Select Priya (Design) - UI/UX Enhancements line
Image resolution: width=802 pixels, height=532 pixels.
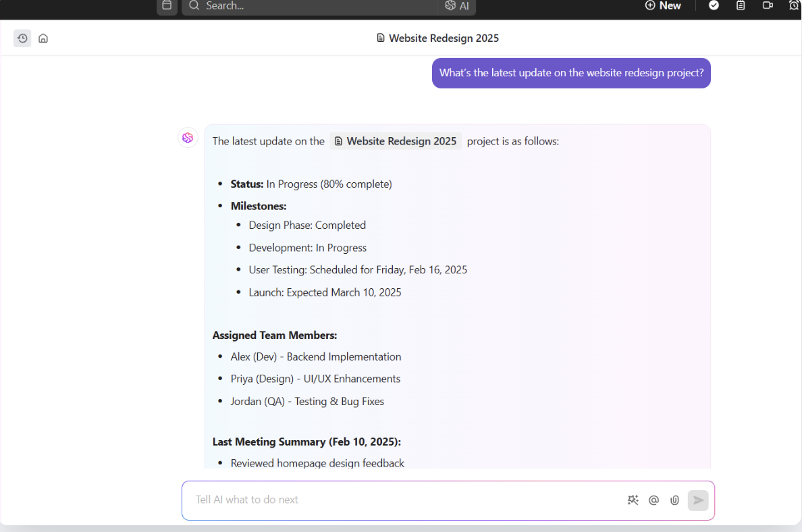click(315, 379)
